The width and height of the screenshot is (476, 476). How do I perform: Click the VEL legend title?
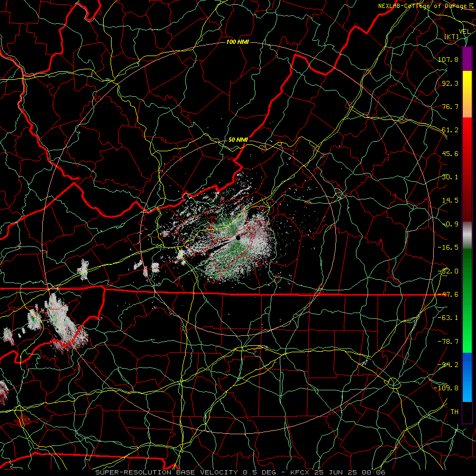coord(464,32)
